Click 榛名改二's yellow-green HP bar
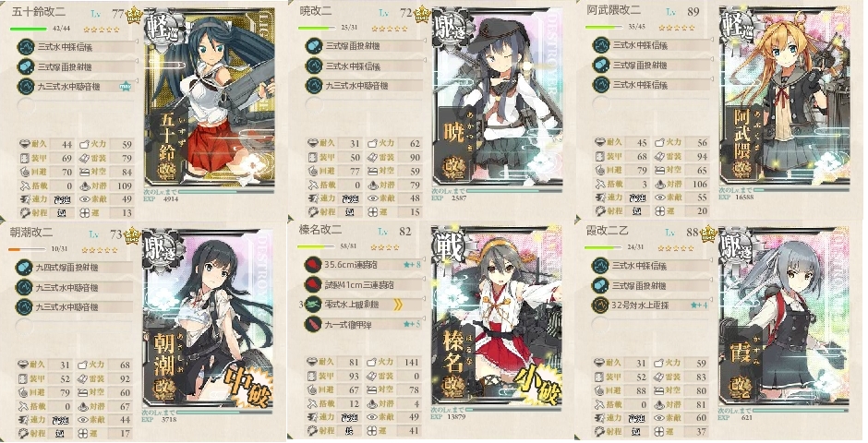 (316, 247)
